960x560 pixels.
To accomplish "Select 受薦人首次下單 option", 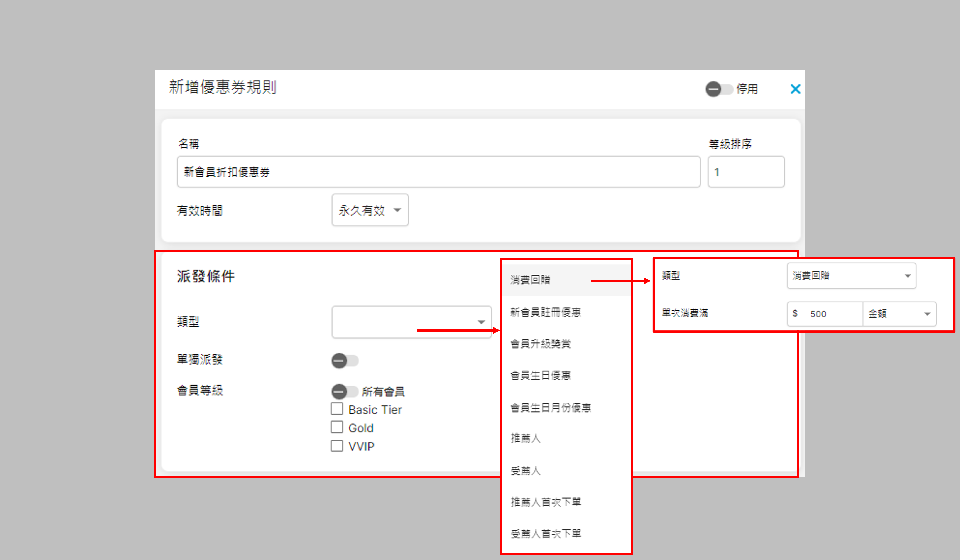I will [x=546, y=534].
